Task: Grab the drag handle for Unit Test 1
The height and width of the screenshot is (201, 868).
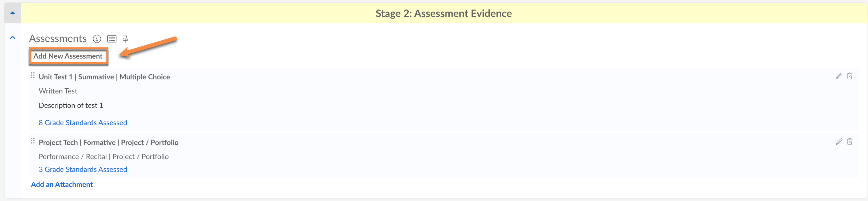Action: (33, 76)
